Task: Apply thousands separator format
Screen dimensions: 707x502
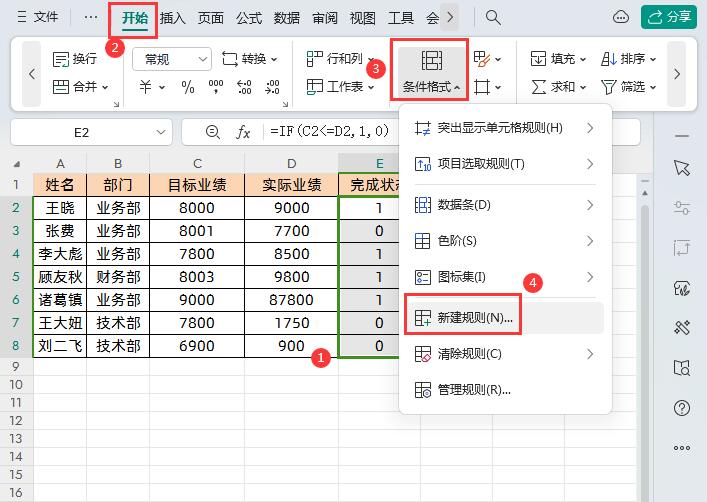Action: tap(216, 87)
